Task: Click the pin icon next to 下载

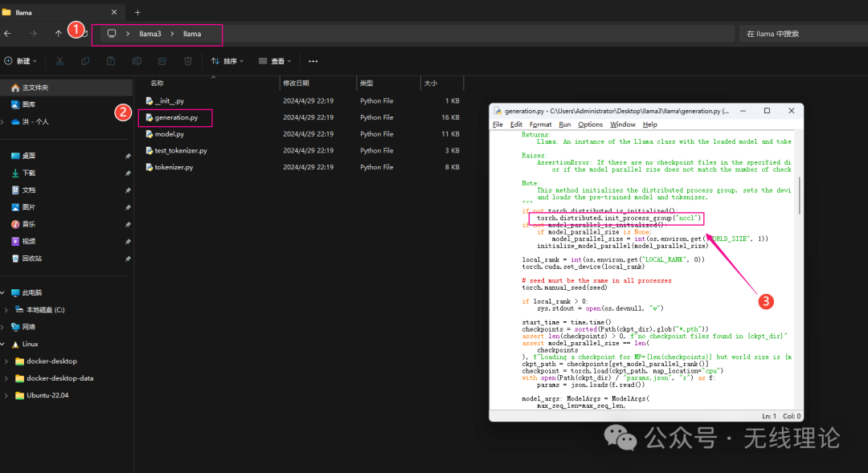Action: coord(128,173)
